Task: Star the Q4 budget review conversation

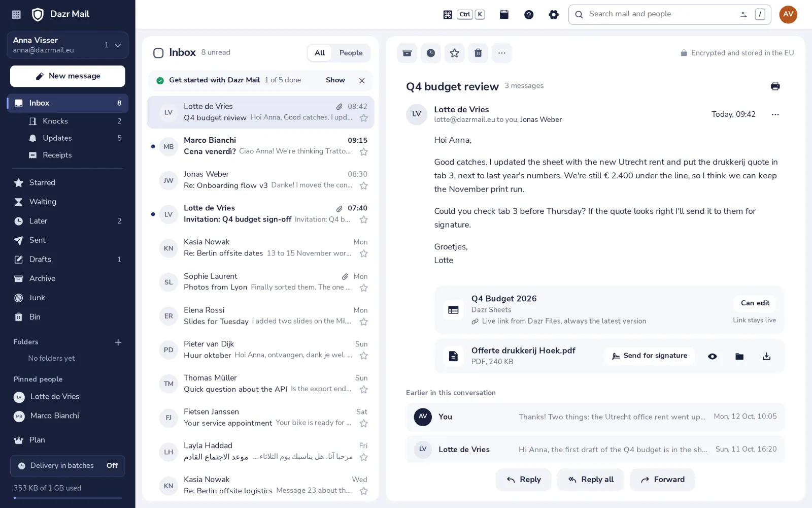Action: tap(454, 53)
